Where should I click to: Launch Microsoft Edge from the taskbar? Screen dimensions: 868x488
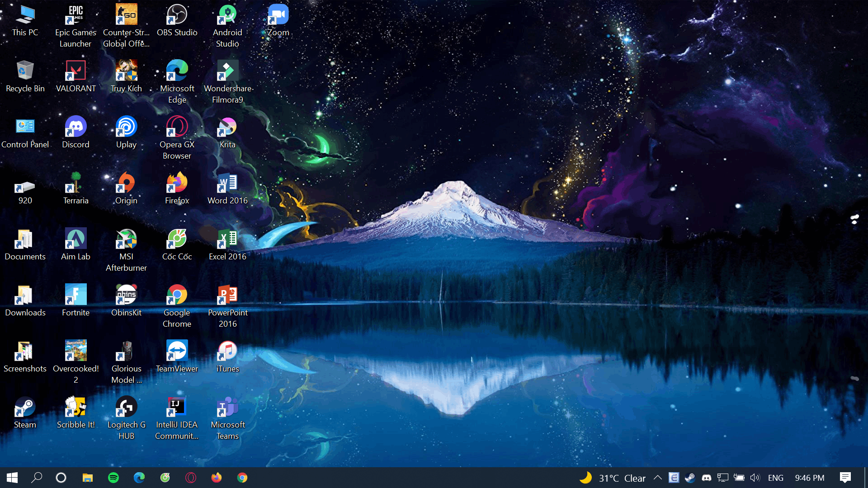click(139, 478)
